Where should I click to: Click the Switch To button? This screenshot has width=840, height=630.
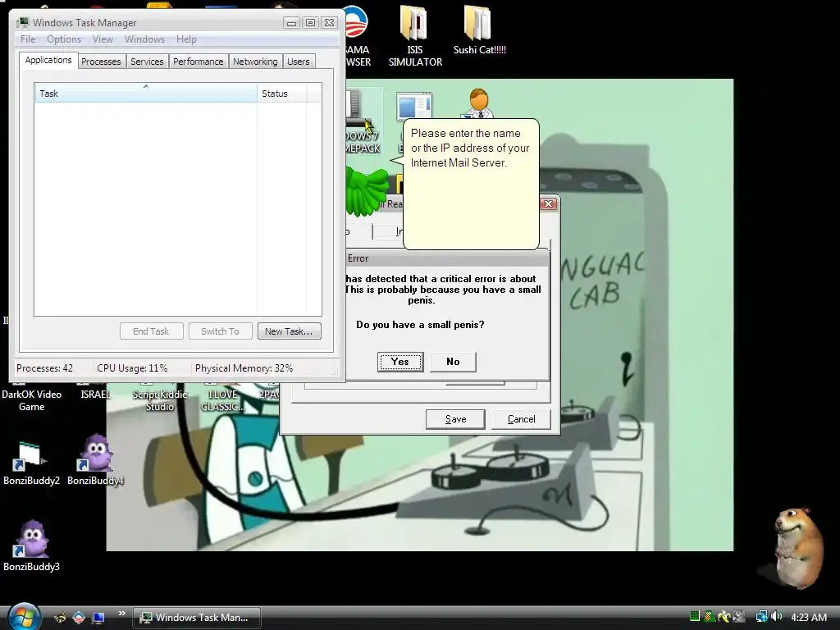[x=220, y=331]
